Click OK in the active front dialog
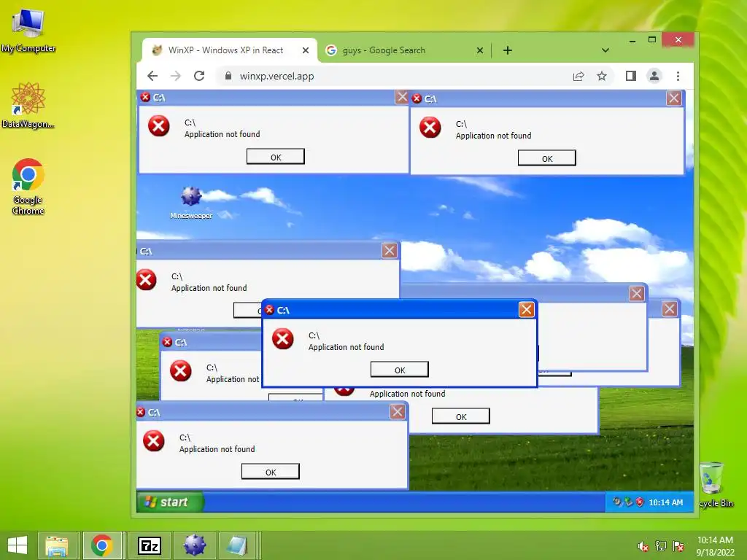Viewport: 747px width, 560px height. (400, 370)
